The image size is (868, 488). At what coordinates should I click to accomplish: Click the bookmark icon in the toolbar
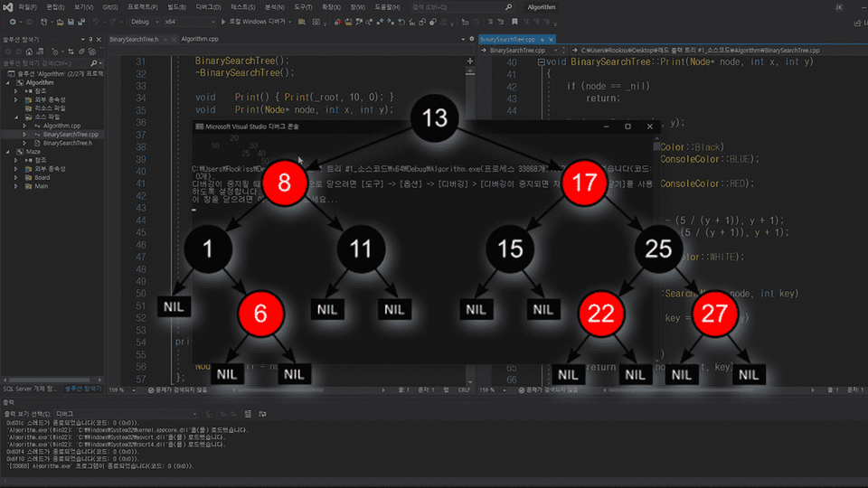514,22
